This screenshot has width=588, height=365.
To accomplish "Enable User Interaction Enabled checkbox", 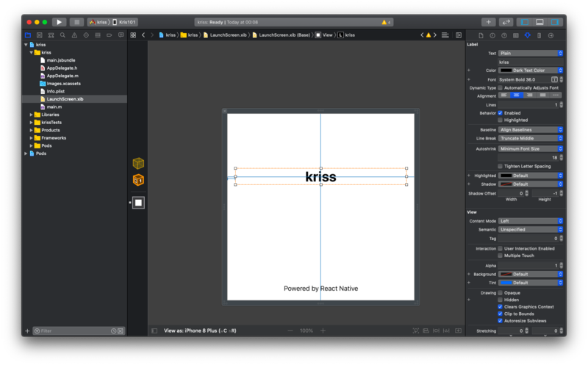I will pyautogui.click(x=500, y=249).
